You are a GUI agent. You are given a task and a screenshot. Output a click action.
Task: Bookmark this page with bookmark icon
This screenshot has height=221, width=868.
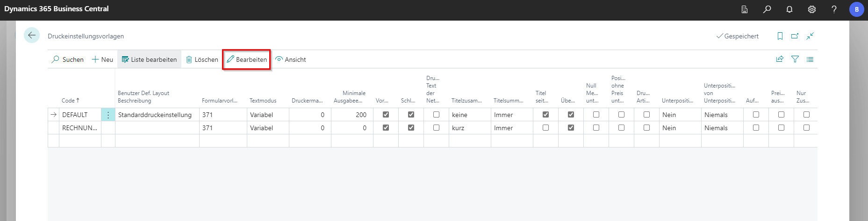pyautogui.click(x=780, y=36)
